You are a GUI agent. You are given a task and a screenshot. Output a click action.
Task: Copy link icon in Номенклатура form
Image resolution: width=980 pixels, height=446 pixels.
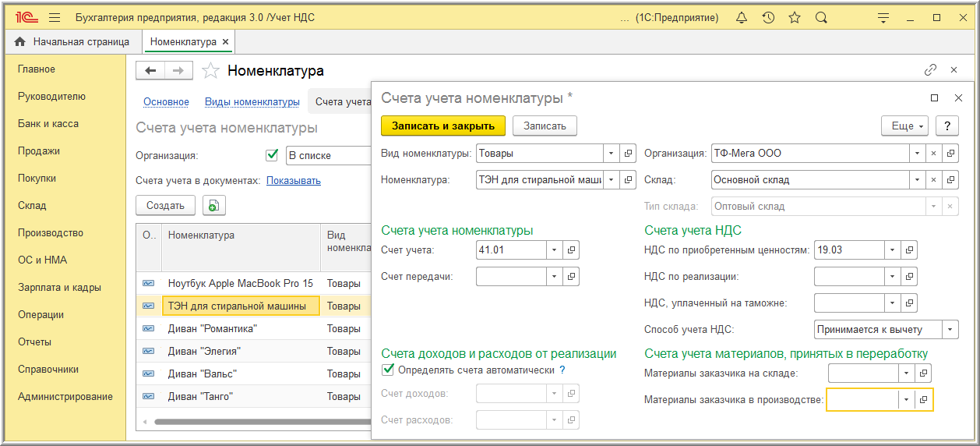point(930,70)
